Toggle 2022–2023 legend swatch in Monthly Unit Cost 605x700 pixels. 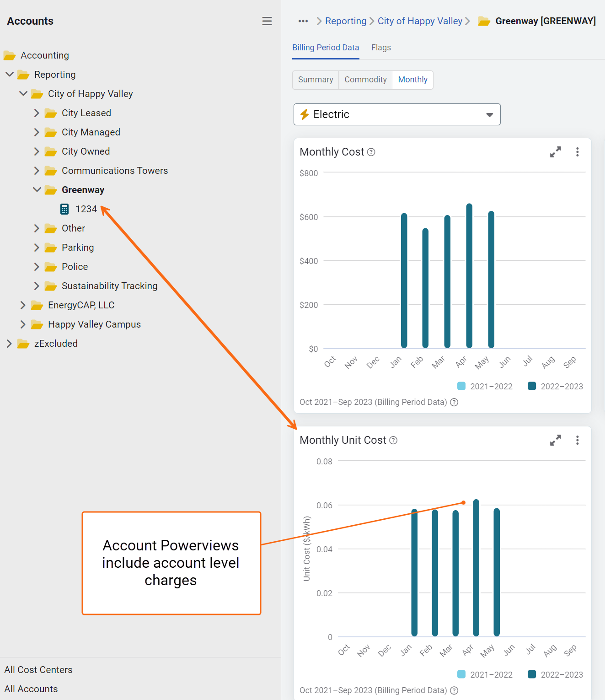click(x=532, y=674)
